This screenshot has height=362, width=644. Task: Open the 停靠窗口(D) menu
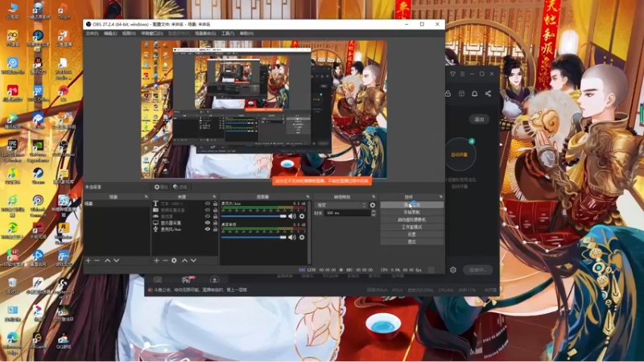(x=152, y=33)
